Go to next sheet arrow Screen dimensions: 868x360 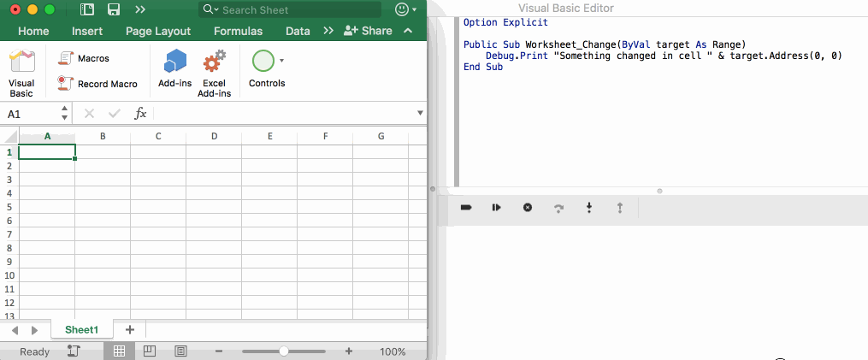pyautogui.click(x=34, y=331)
